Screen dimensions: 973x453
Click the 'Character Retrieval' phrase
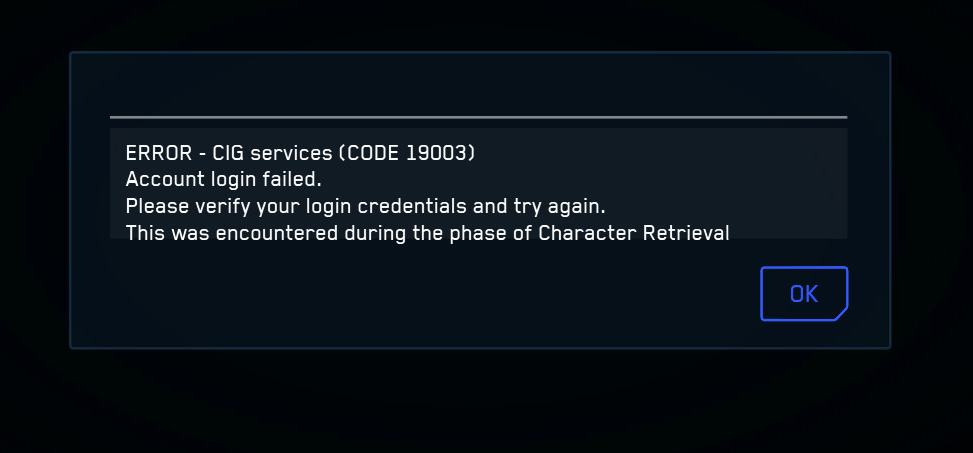coord(634,233)
